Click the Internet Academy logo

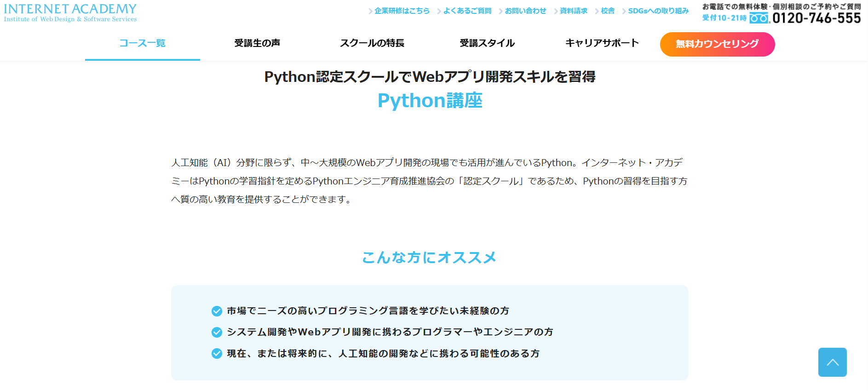pyautogui.click(x=70, y=13)
